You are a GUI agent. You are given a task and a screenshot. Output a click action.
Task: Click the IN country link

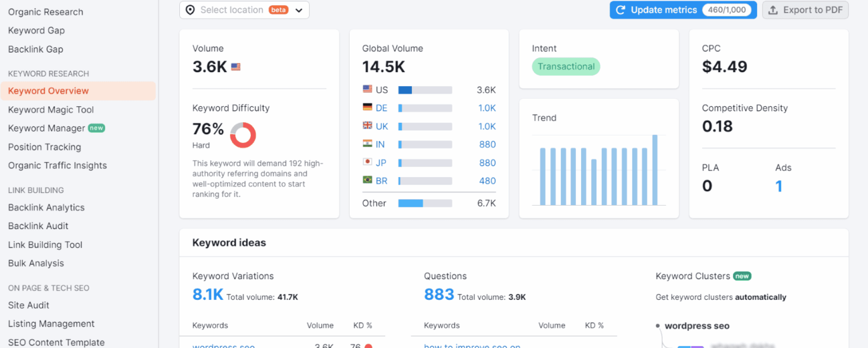380,144
